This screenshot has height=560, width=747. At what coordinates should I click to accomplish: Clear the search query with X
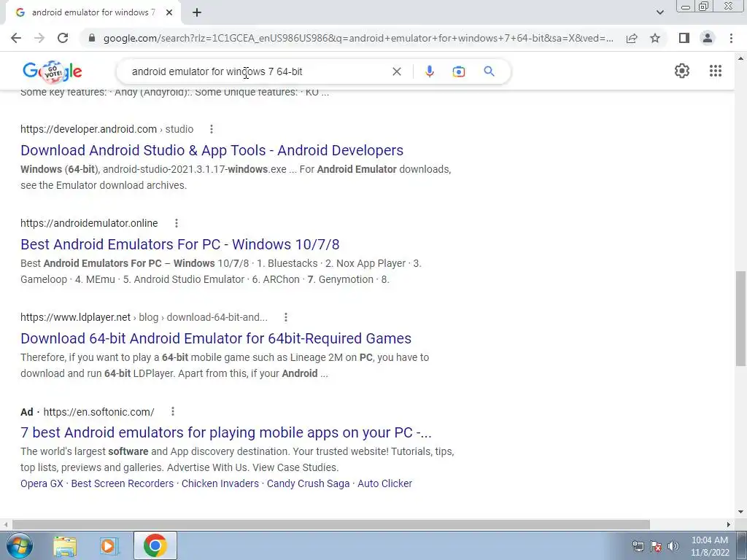point(396,71)
